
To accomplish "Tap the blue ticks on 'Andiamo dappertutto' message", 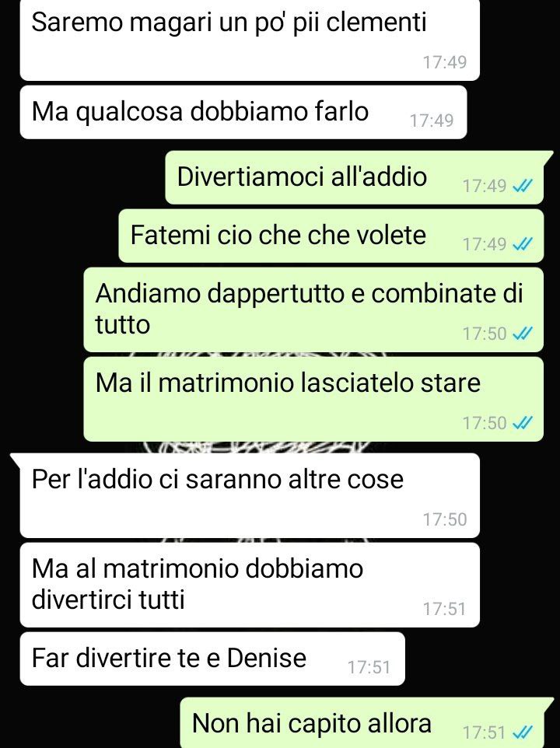I will click(523, 334).
